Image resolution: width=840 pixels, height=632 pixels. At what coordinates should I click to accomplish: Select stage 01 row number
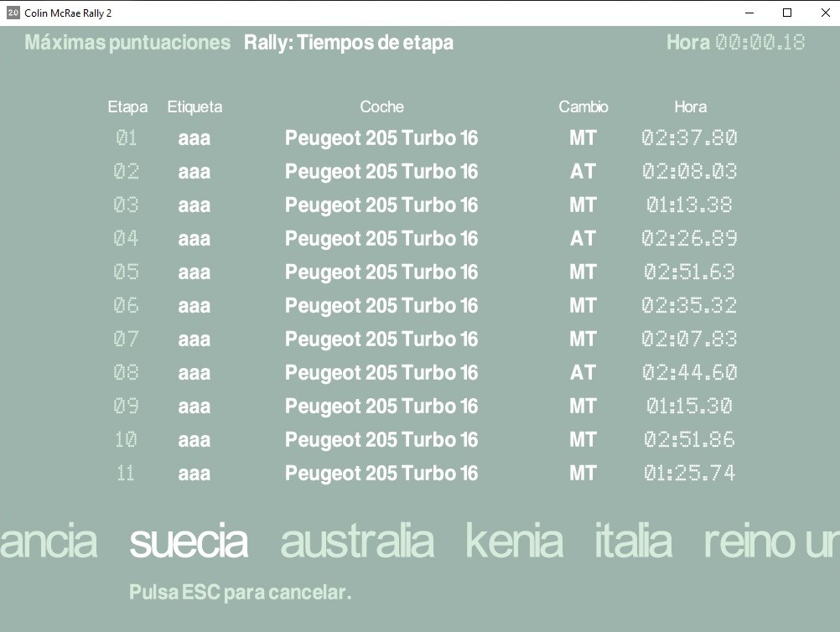(x=127, y=138)
